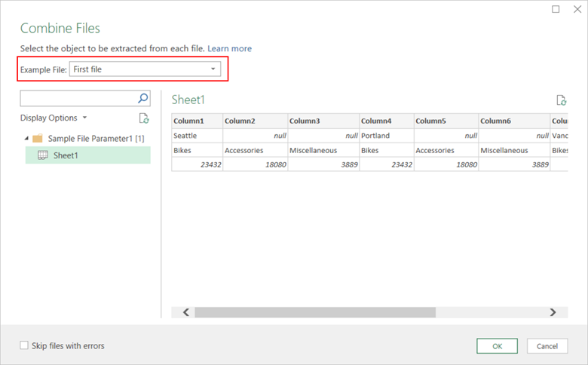
Task: Open the Learn more link
Action: [229, 48]
